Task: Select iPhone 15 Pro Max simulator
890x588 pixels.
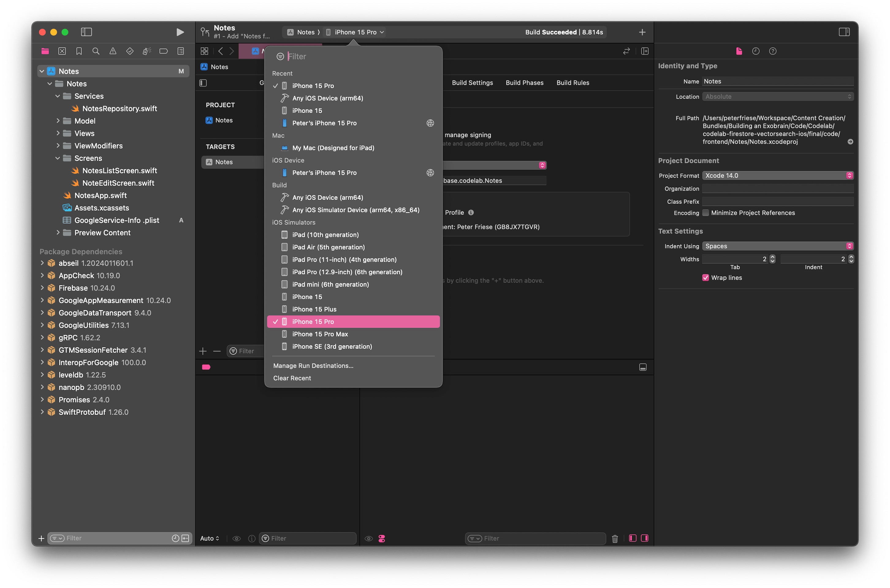Action: pos(320,334)
